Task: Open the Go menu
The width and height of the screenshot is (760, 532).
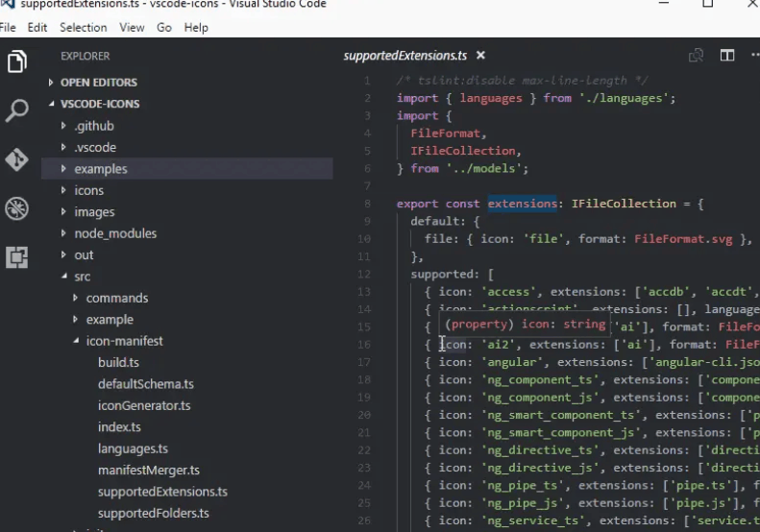Action: (x=164, y=28)
